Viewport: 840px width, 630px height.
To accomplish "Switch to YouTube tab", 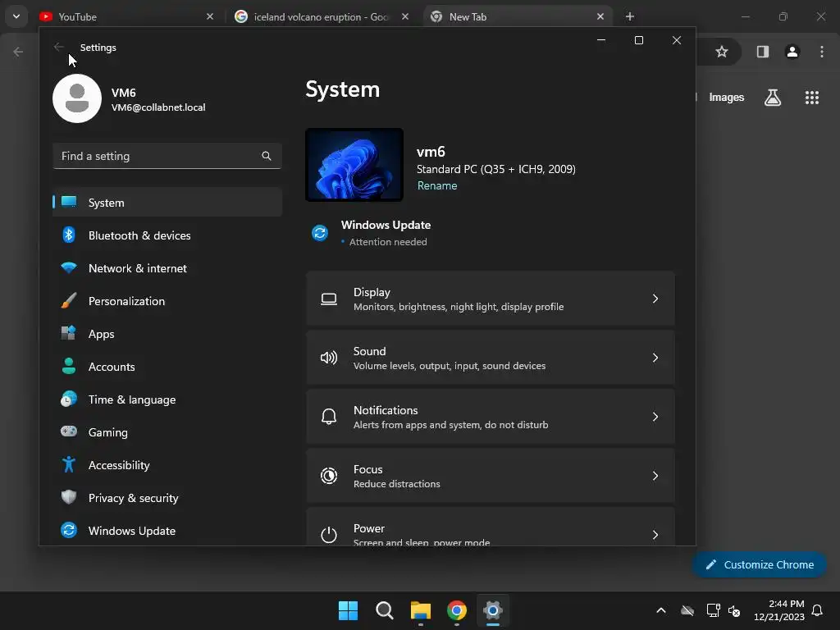I will [x=122, y=16].
